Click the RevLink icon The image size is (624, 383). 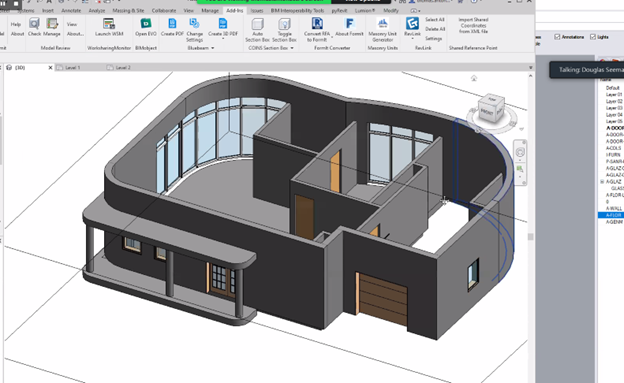click(412, 23)
